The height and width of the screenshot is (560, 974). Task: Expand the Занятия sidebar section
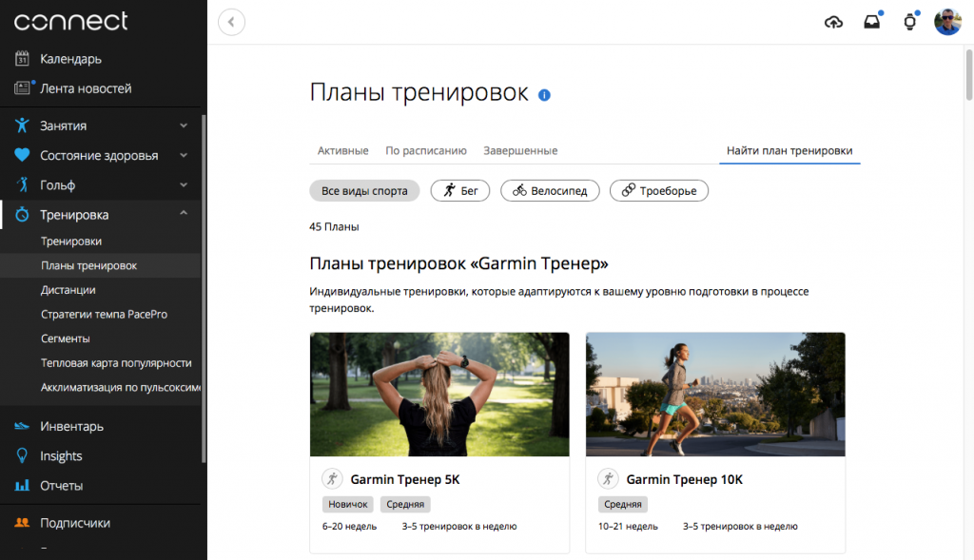[x=184, y=126]
